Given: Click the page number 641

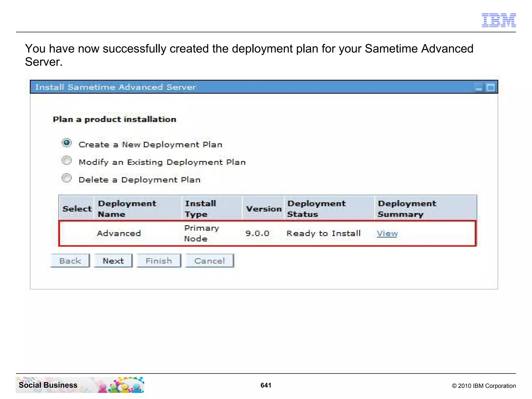Looking at the screenshot, I should coord(266,385).
